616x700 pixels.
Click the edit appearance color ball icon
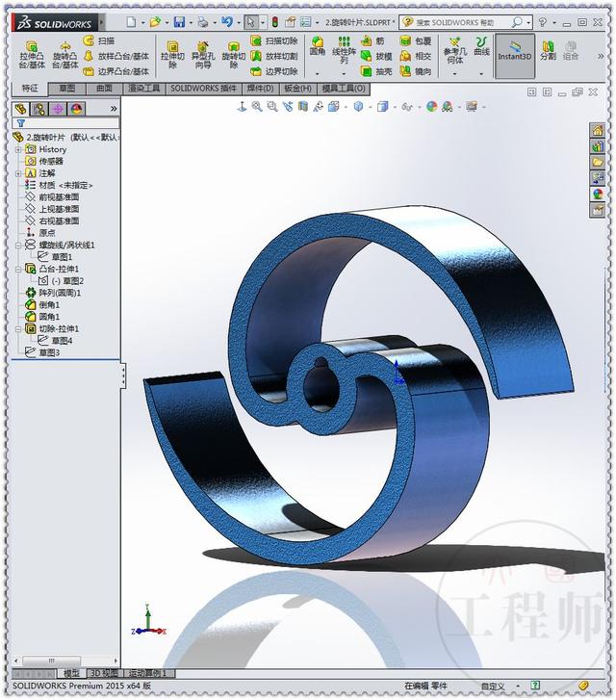431,106
